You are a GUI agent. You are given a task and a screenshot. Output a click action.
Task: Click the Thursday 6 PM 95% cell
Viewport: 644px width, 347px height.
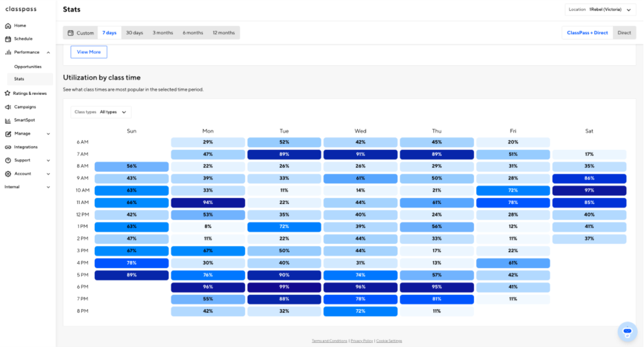pos(437,287)
